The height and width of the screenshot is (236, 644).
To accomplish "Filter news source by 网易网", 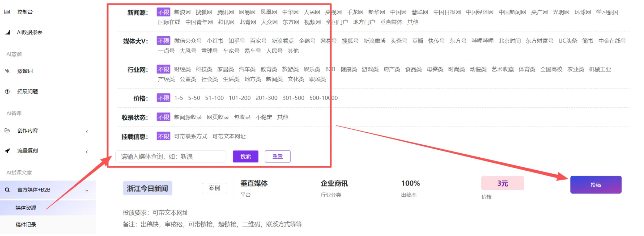I will click(247, 12).
